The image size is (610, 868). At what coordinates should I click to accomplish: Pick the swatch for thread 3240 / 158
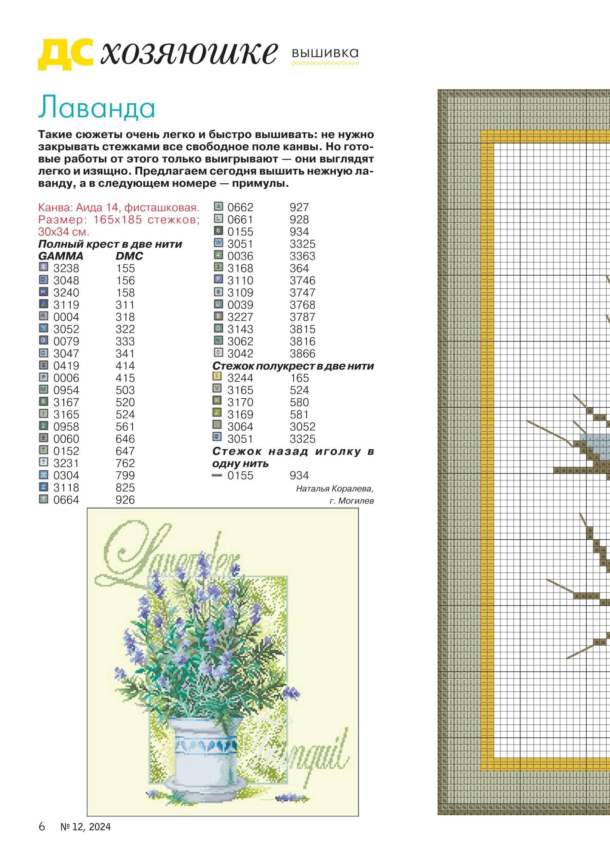coord(44,291)
